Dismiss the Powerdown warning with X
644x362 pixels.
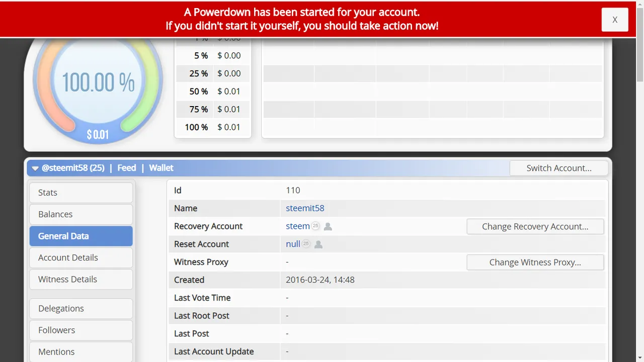[x=615, y=20]
